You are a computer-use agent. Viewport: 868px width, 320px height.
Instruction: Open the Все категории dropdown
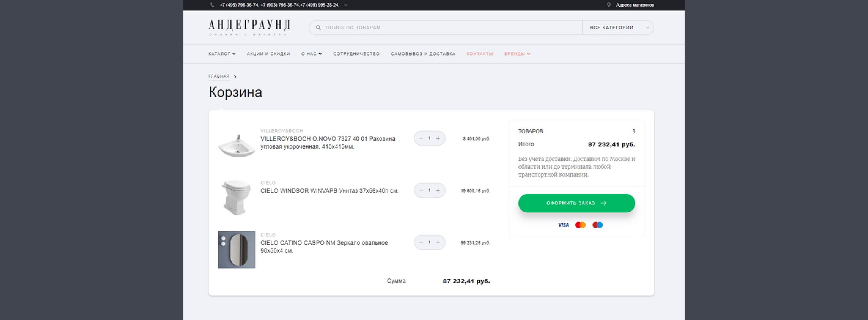click(x=618, y=28)
